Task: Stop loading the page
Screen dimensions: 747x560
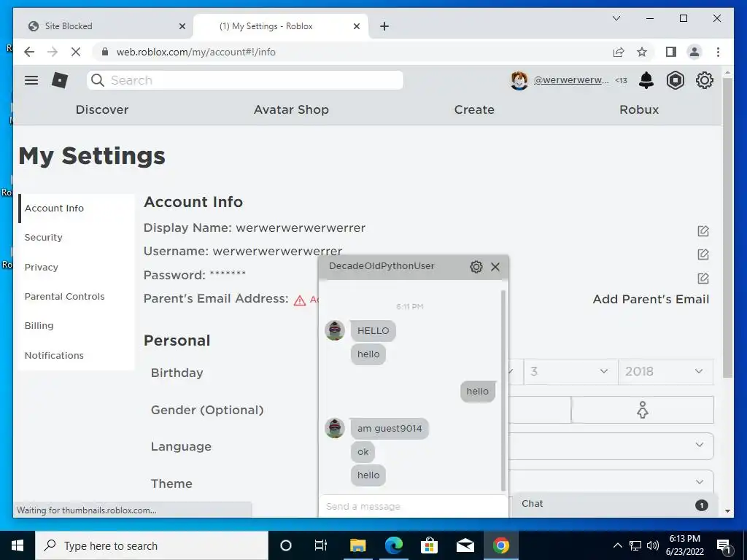Action: [x=76, y=52]
